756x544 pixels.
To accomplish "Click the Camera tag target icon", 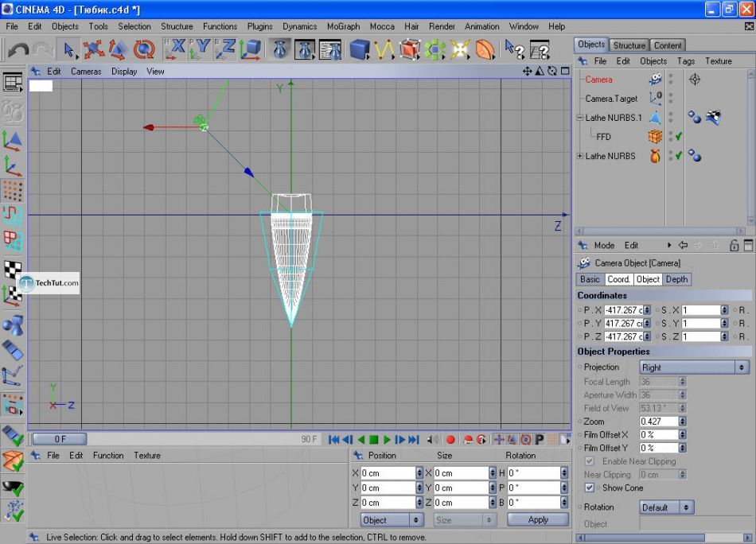I will tap(694, 80).
